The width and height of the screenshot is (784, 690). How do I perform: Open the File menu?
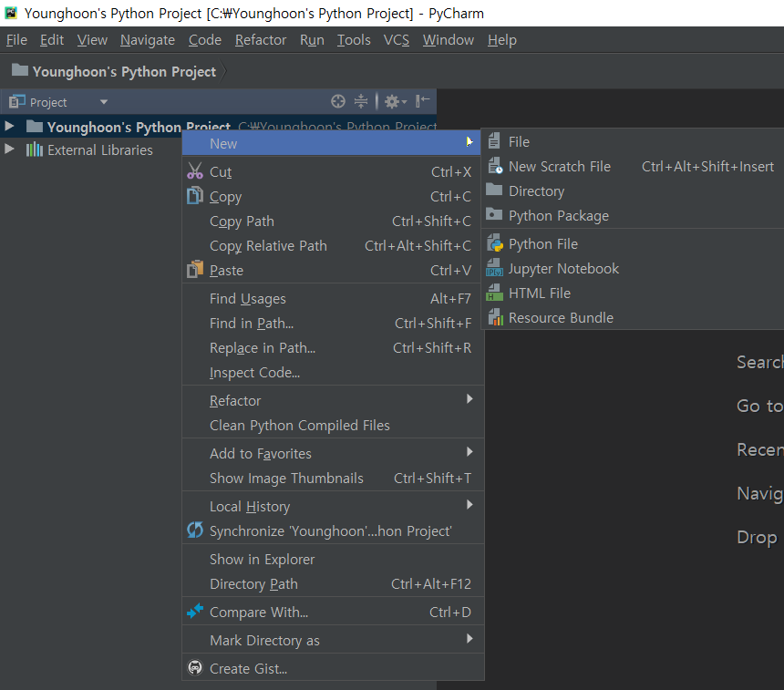coord(16,40)
